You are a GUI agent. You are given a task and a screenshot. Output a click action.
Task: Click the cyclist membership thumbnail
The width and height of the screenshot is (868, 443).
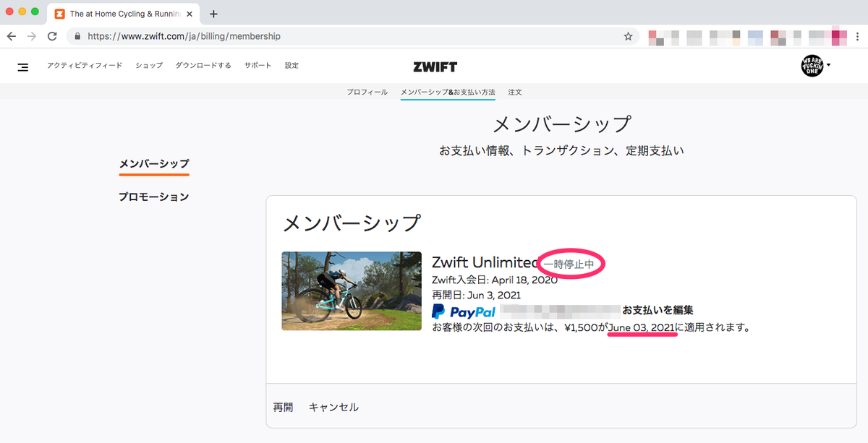(x=352, y=291)
